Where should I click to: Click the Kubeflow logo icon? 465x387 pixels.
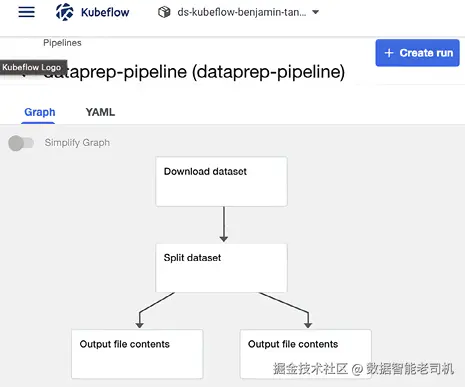click(x=65, y=12)
